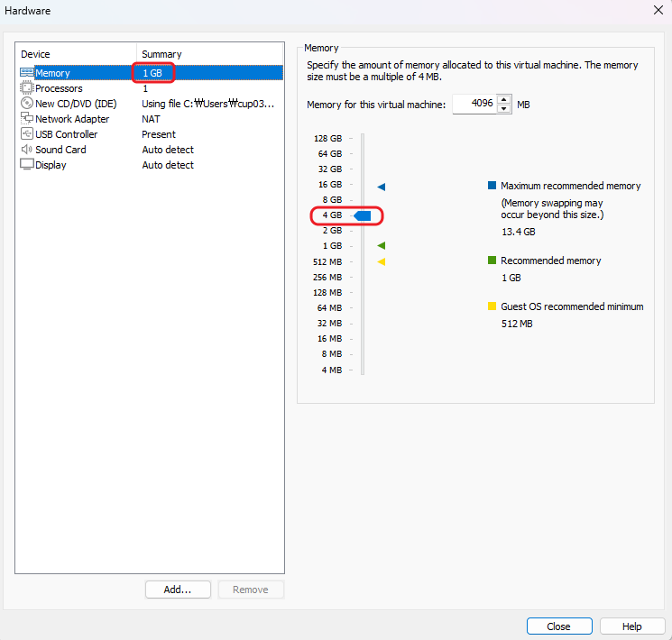Select the Sound Card device
The width and height of the screenshot is (672, 640).
[149, 150]
